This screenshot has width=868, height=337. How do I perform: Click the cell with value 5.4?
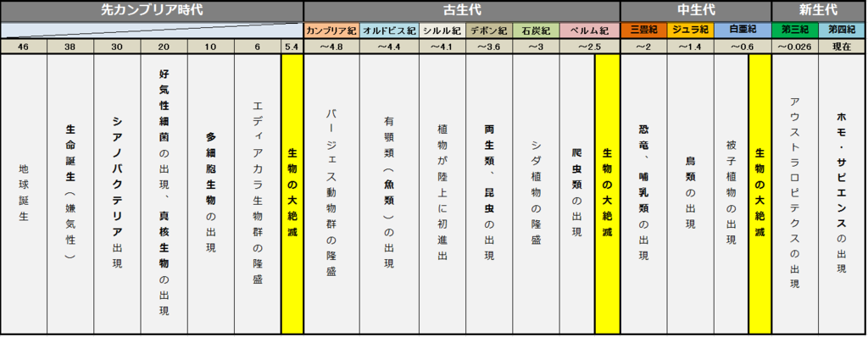click(292, 47)
